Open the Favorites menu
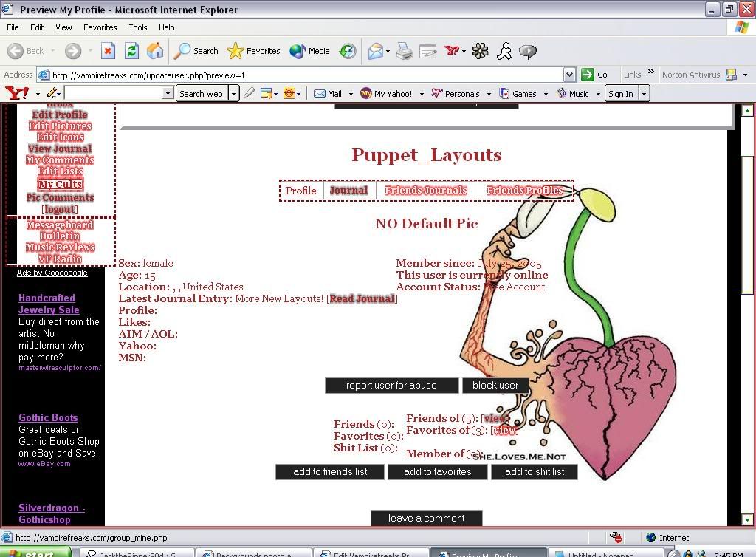 coord(100,27)
